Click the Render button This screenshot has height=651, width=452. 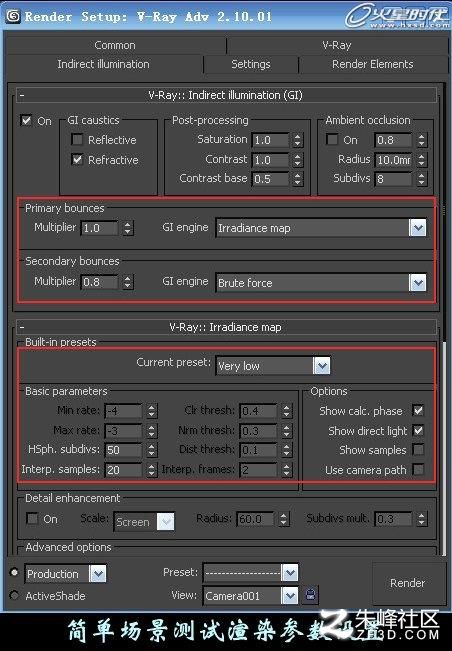407,583
